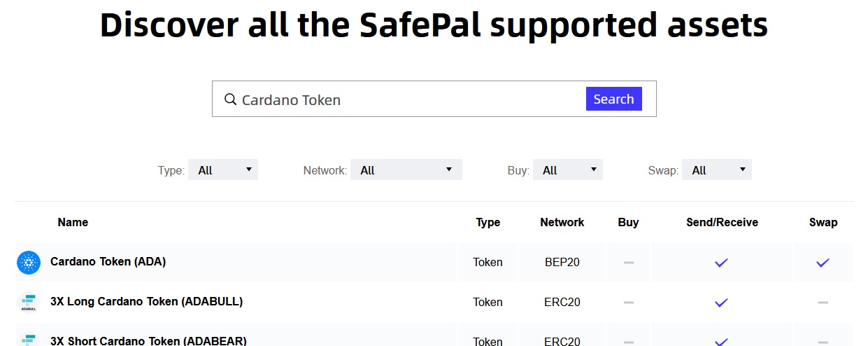
Task: Expand the Swap filter dropdown
Action: [x=717, y=169]
